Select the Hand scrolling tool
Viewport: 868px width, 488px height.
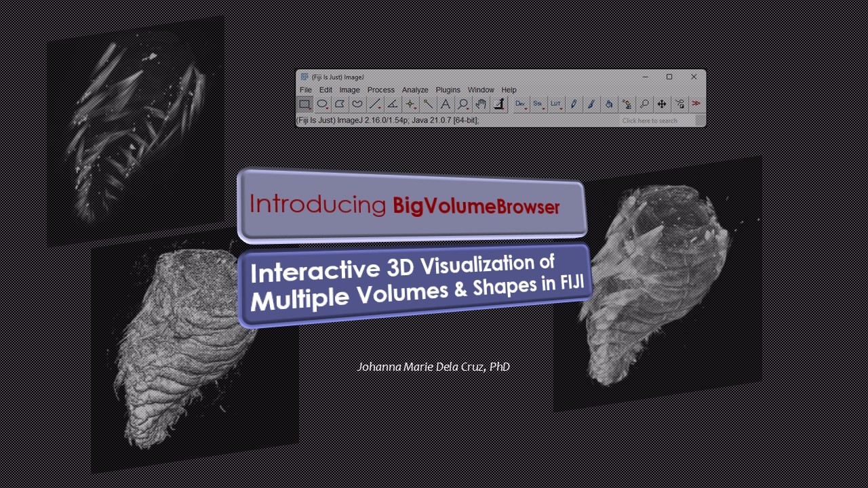pos(481,104)
